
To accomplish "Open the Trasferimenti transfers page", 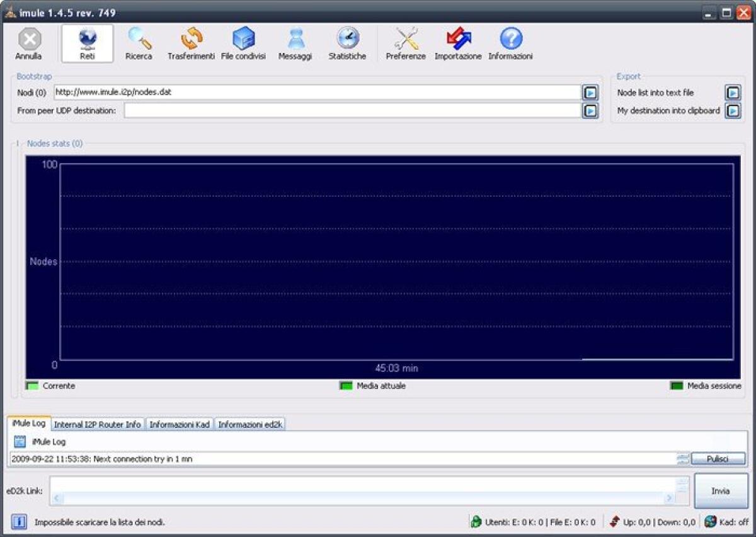I will point(191,43).
